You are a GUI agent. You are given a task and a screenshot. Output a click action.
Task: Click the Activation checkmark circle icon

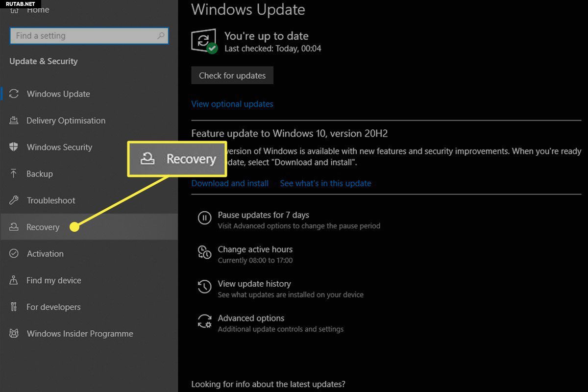(x=14, y=253)
